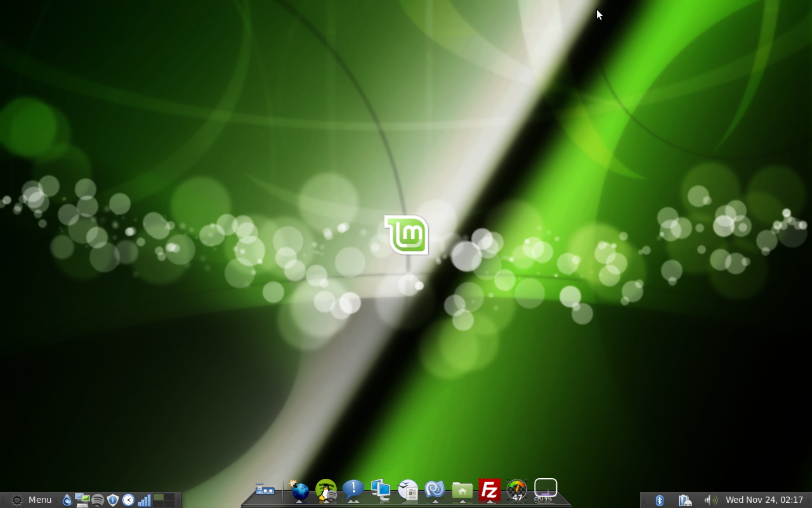
Task: Click the volume speaker tray icon
Action: point(711,500)
